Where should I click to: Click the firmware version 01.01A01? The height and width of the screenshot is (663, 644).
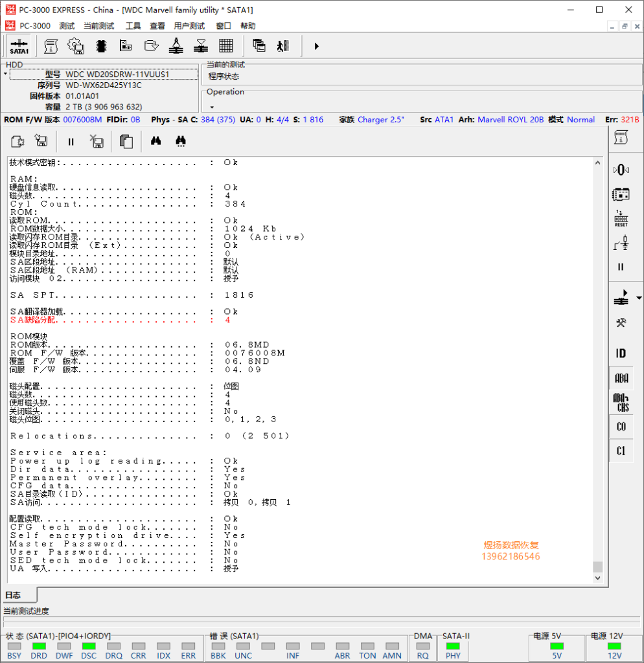pos(82,96)
